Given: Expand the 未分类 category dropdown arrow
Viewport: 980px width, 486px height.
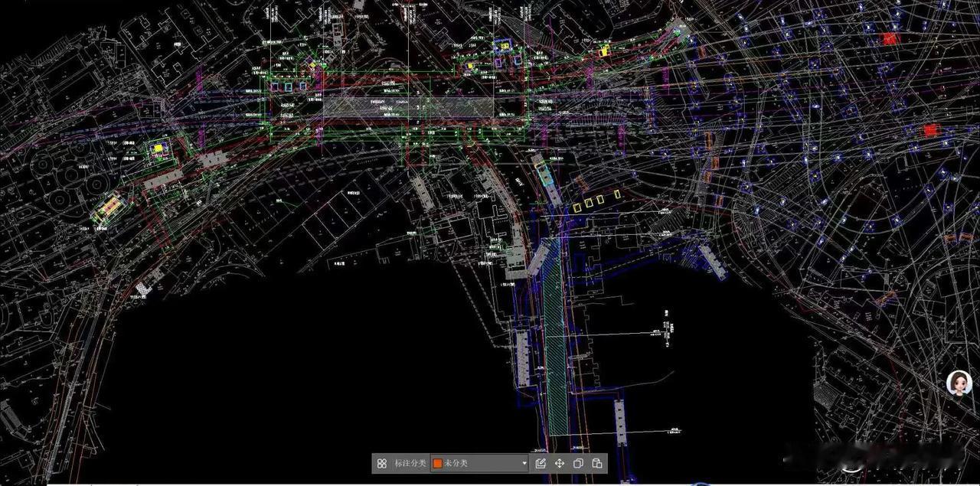Looking at the screenshot, I should pyautogui.click(x=524, y=463).
